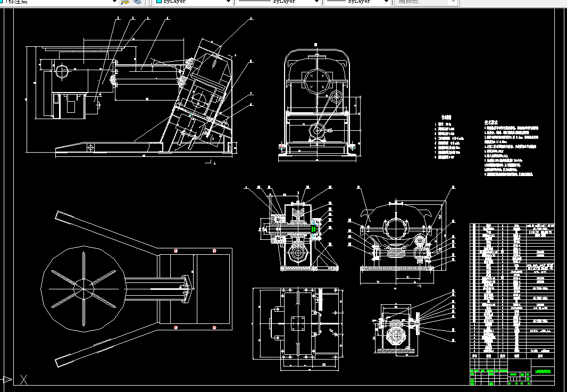Open the linetype ByLayer dropdown

pyautogui.click(x=278, y=2)
